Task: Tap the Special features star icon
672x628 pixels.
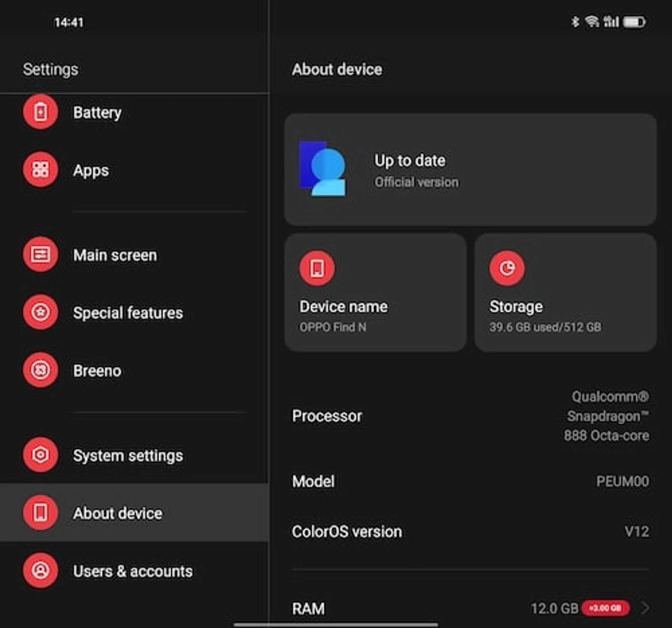Action: click(41, 312)
